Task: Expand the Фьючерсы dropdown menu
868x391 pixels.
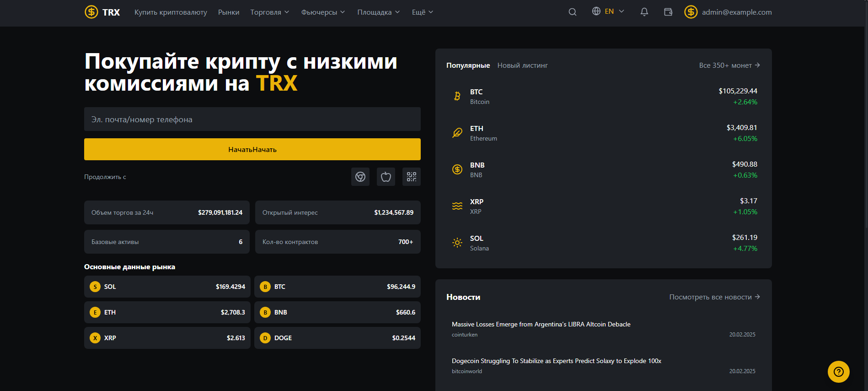Action: click(323, 12)
